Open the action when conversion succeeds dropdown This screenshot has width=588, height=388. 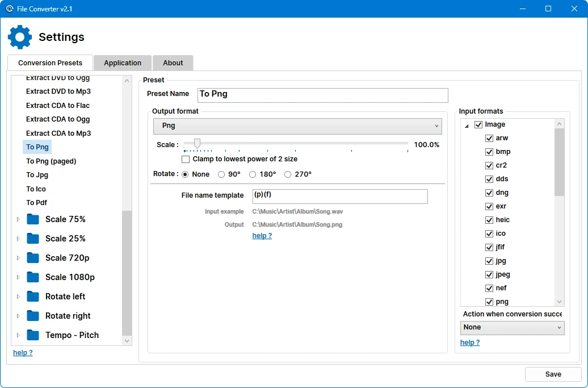coord(512,327)
